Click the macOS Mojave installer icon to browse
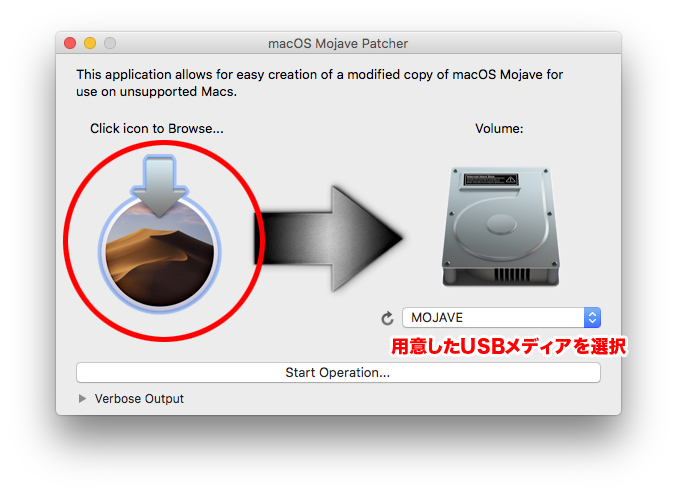 [160, 232]
